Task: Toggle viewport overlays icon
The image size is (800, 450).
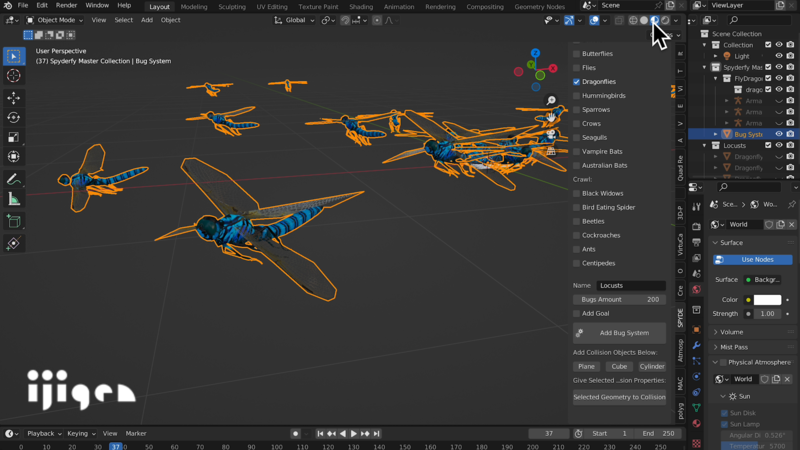Action: [x=594, y=20]
